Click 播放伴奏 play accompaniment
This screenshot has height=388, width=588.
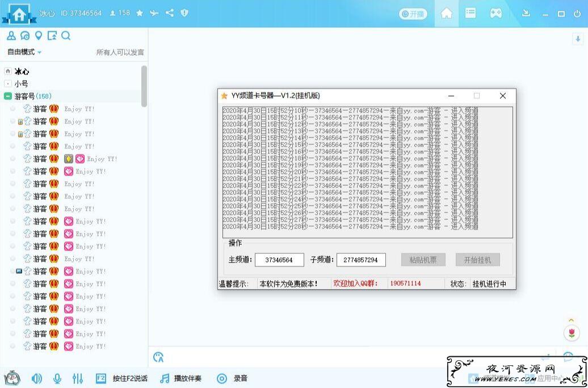pos(180,378)
